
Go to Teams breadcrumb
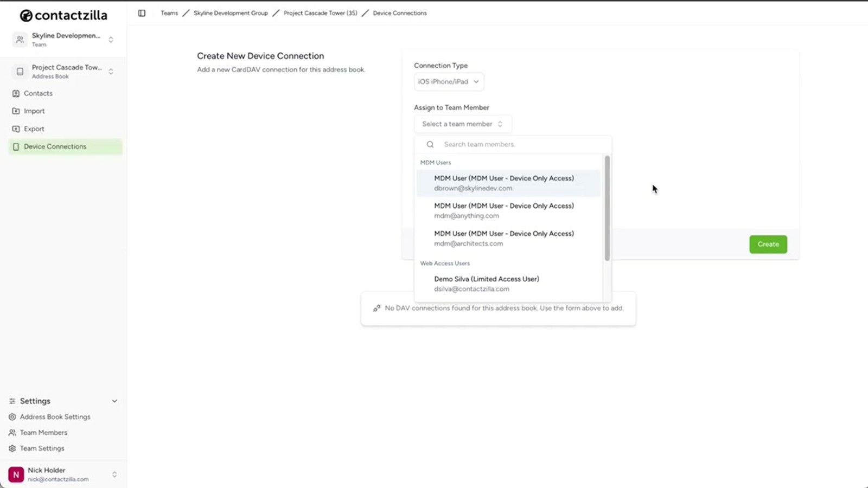coord(169,13)
